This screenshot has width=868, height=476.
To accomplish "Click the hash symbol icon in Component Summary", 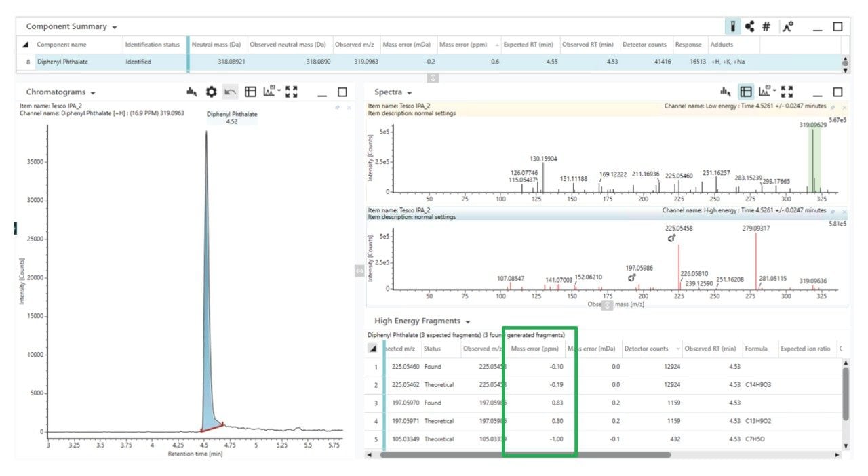I will pyautogui.click(x=766, y=26).
